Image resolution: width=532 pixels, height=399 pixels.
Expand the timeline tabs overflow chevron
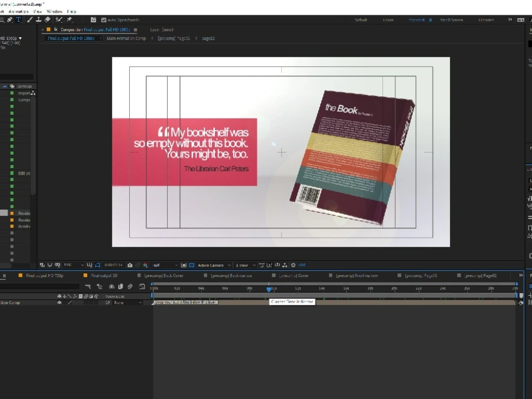(521, 275)
